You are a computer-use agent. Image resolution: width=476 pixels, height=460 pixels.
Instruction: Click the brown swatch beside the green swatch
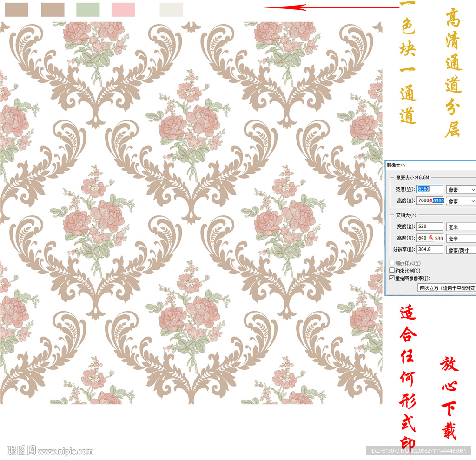53,10
